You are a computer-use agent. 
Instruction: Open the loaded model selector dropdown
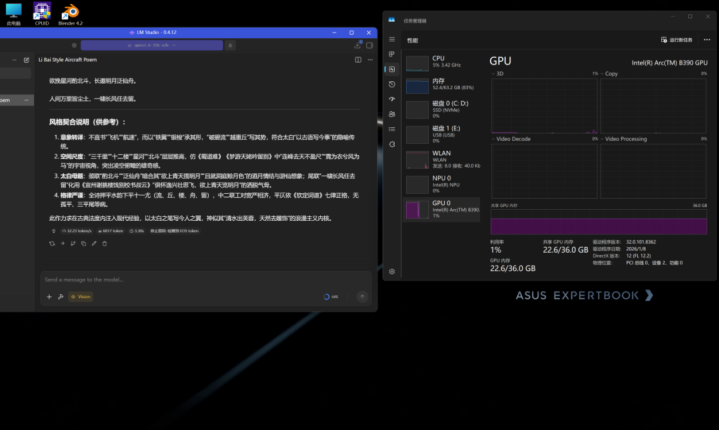[152, 45]
